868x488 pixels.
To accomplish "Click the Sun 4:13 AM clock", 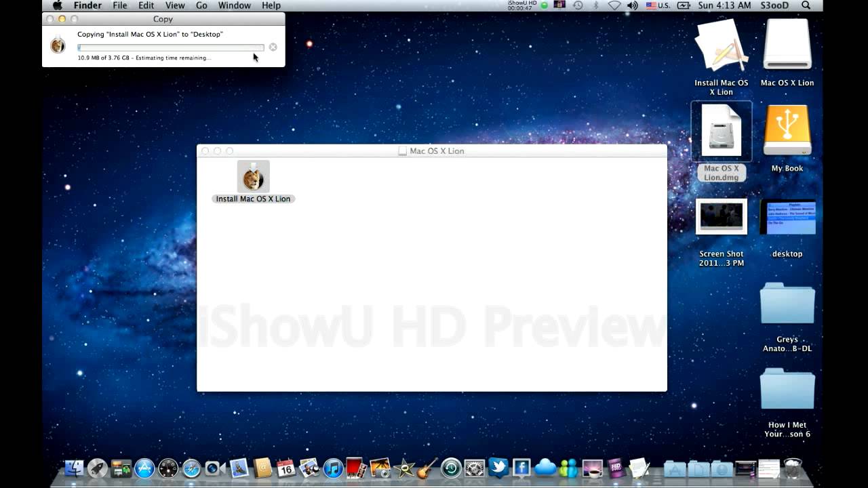I will (x=724, y=5).
